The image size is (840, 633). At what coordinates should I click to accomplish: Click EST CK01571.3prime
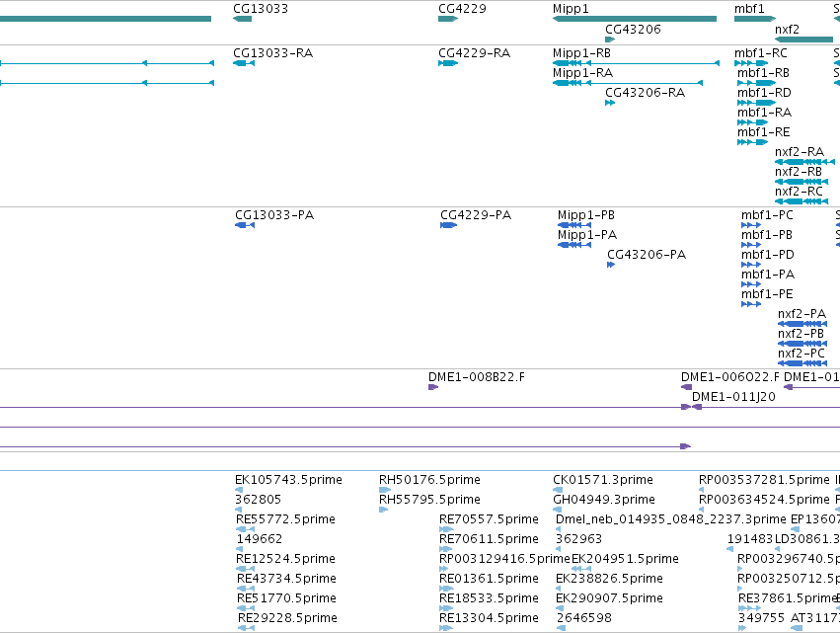click(x=603, y=480)
